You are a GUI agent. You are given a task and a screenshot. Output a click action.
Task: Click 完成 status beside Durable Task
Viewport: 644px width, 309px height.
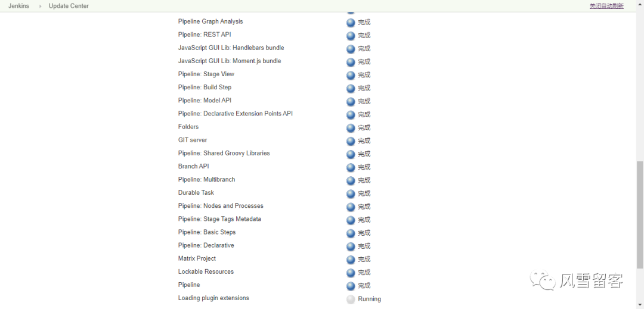364,193
